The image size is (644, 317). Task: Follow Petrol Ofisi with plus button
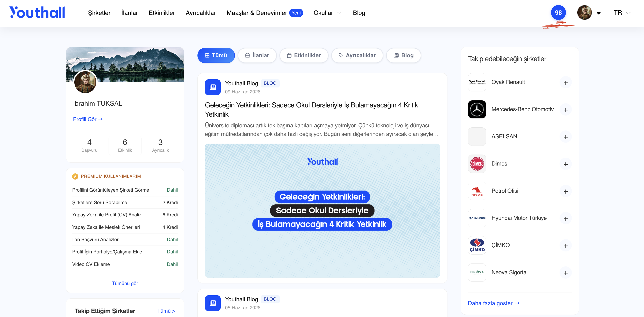565,192
